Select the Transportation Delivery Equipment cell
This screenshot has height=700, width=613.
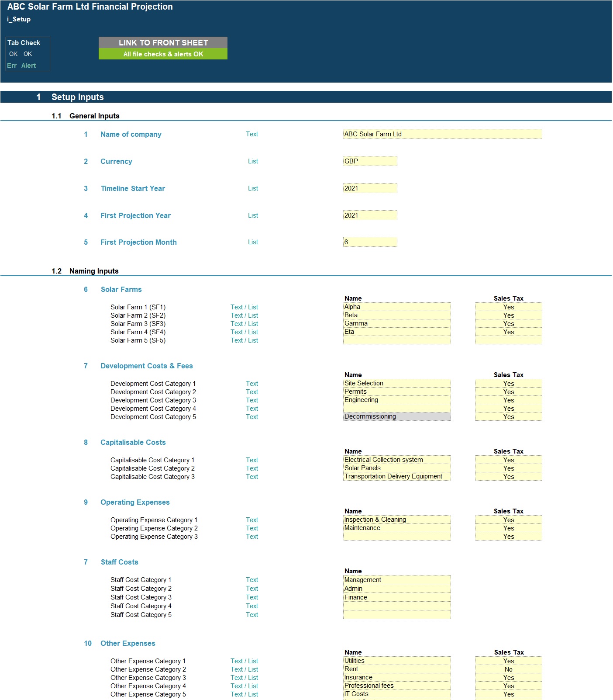click(x=397, y=476)
